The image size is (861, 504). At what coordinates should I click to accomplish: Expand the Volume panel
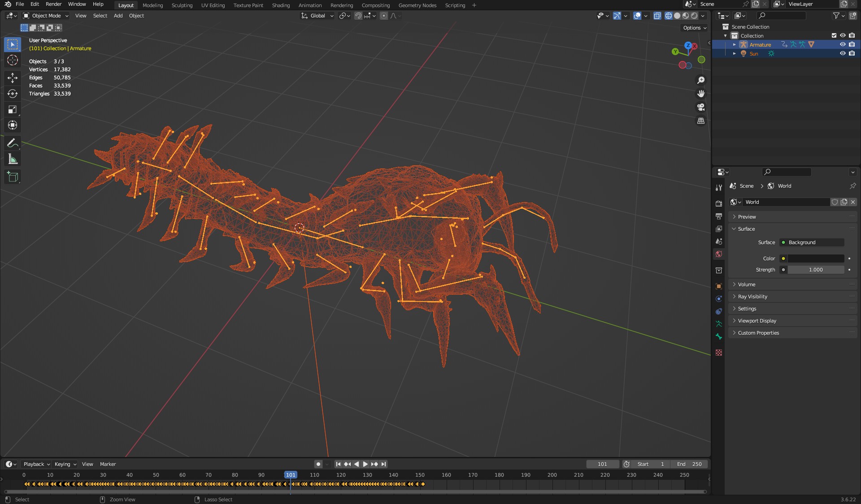[747, 284]
